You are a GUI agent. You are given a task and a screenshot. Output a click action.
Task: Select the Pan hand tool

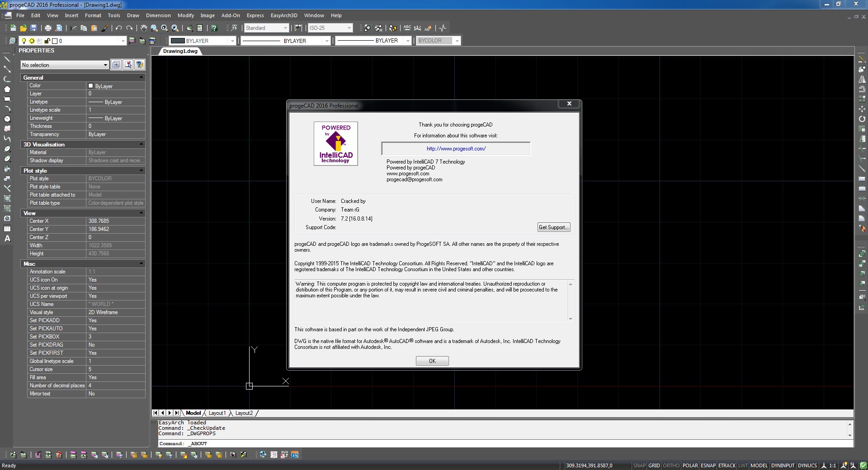point(144,28)
